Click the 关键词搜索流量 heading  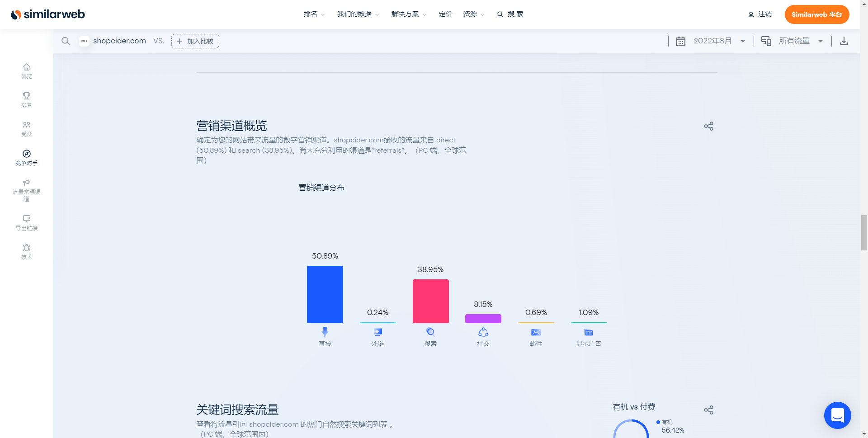[x=237, y=410]
